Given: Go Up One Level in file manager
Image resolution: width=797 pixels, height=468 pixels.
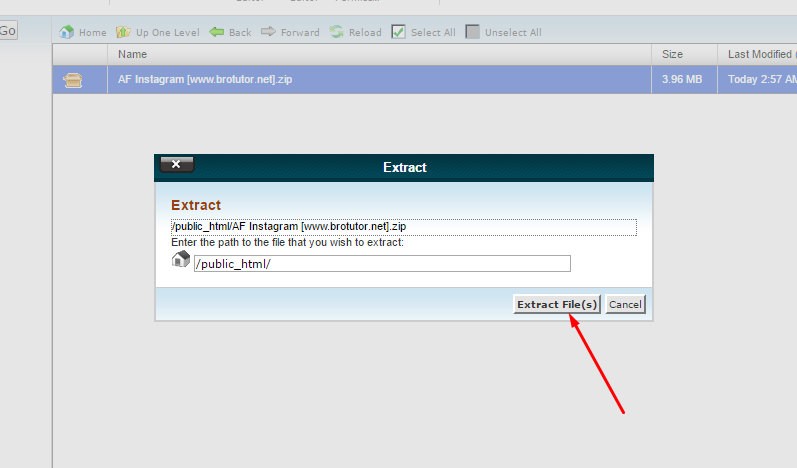Looking at the screenshot, I should coord(158,32).
